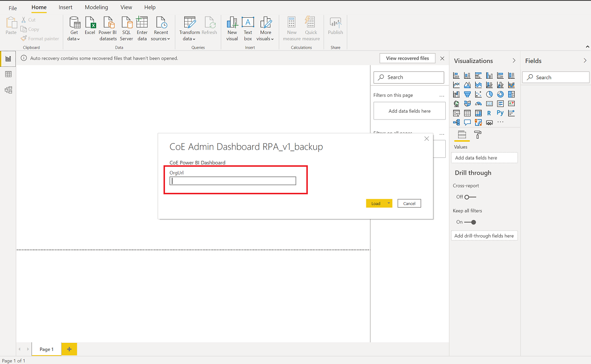Screen dimensions: 591x364
Task: Select the Slicer visual
Action: (x=456, y=113)
